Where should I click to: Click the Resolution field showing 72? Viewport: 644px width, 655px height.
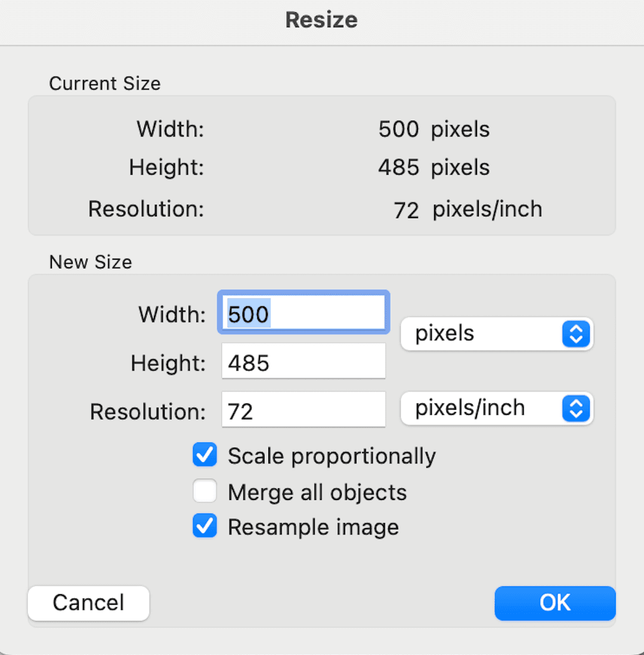tap(303, 409)
